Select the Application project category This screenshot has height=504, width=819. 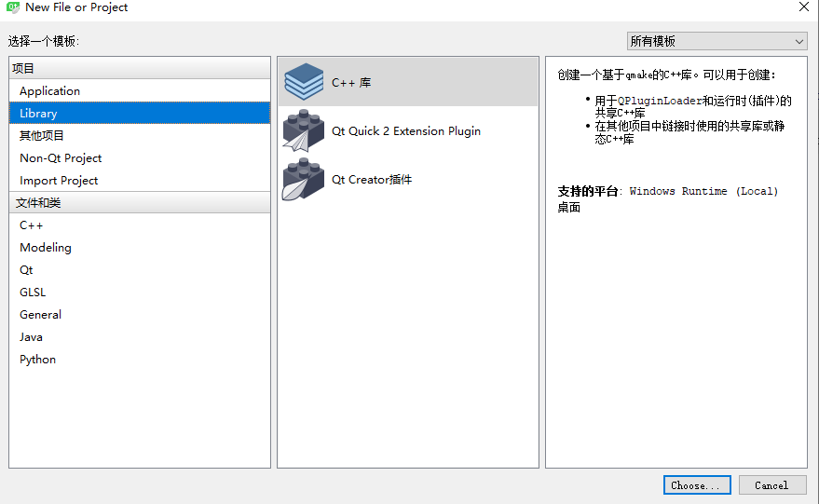point(140,91)
